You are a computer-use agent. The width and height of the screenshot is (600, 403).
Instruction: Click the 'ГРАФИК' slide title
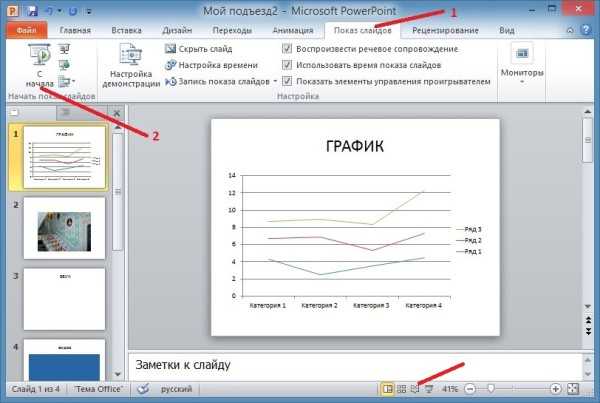click(355, 146)
